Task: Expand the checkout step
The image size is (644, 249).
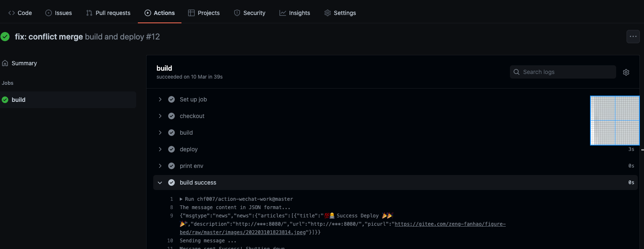Action: click(x=160, y=116)
